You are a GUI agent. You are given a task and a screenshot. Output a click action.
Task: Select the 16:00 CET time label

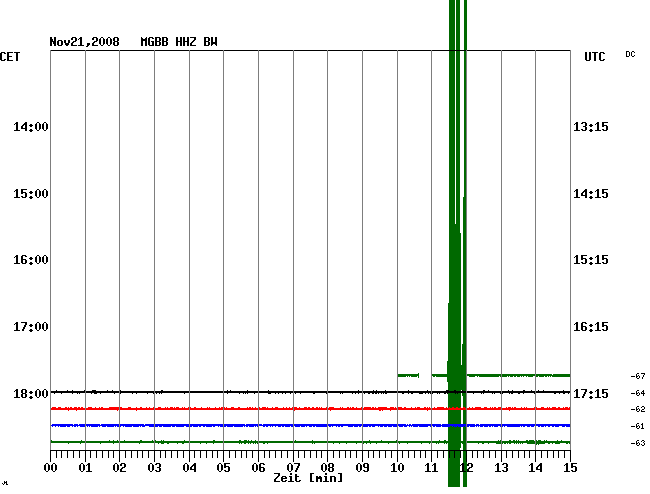[31, 260]
